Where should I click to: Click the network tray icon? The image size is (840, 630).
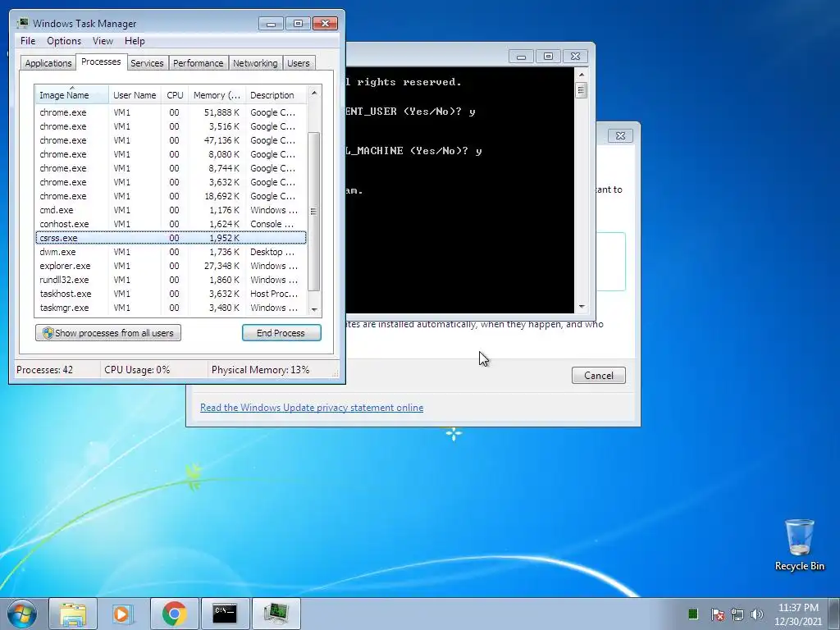pos(737,614)
